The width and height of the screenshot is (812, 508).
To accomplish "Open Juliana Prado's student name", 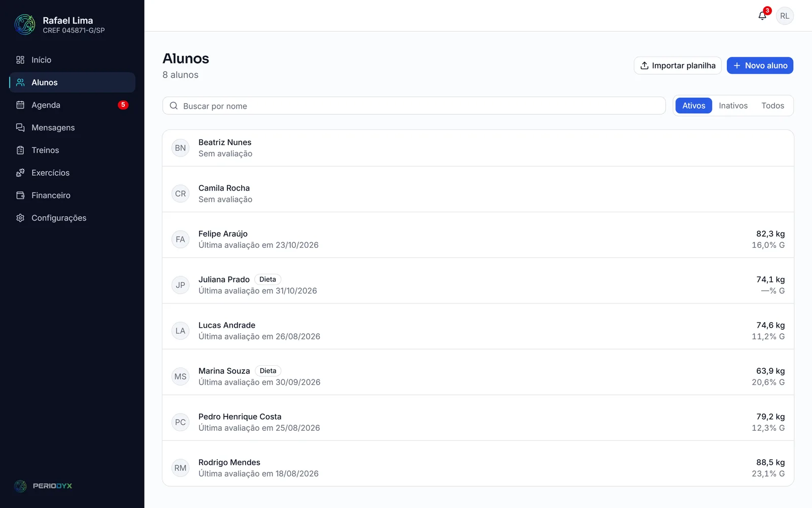I will click(x=224, y=279).
